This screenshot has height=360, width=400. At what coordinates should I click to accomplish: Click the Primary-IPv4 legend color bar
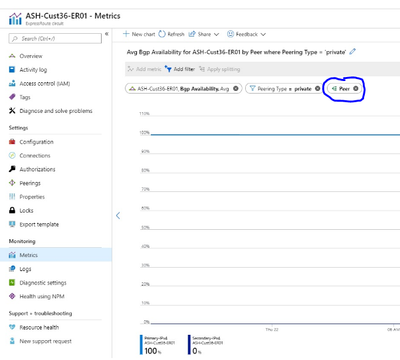pyautogui.click(x=141, y=345)
